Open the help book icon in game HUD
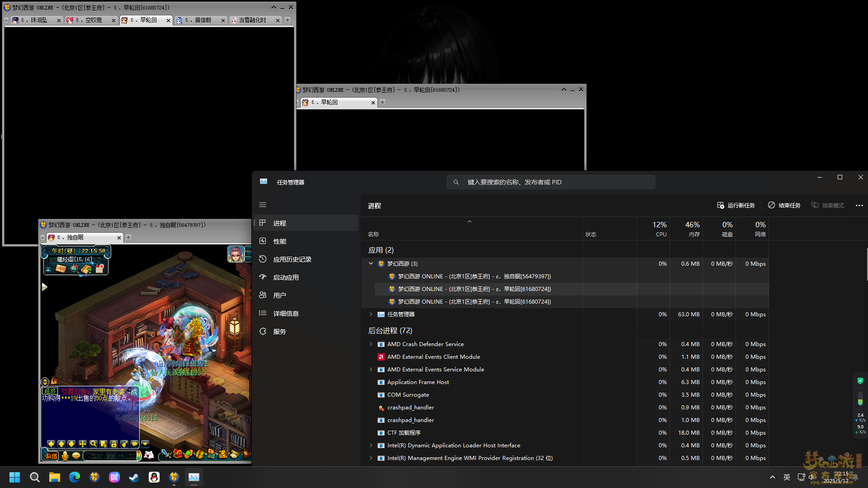Image resolution: width=868 pixels, height=488 pixels. 87,269
